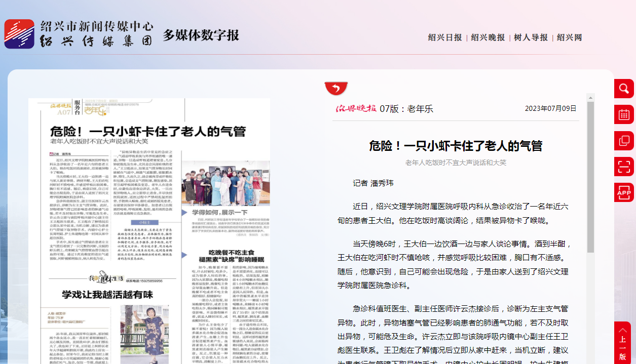The width and height of the screenshot is (636, 364).
Task: Click 绍兴晚报 masthead logo in article header
Action: (x=356, y=108)
